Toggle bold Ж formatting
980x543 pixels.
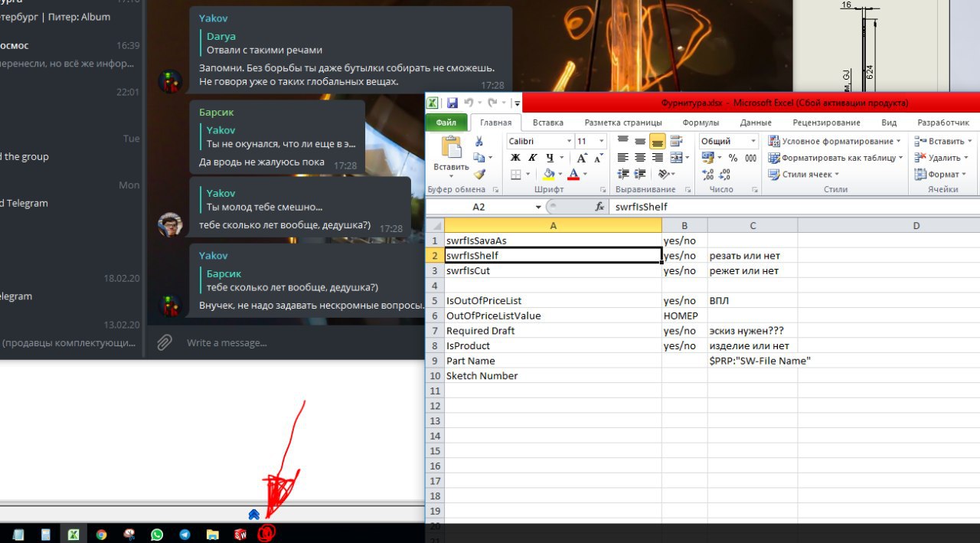515,158
